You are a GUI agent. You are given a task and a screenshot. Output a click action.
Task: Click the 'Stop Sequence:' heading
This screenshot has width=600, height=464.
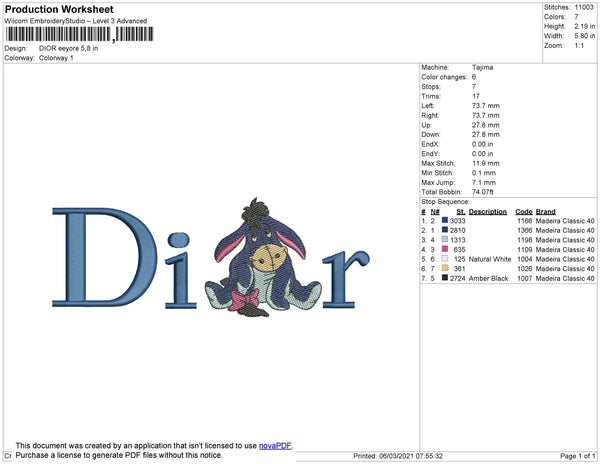tap(445, 202)
